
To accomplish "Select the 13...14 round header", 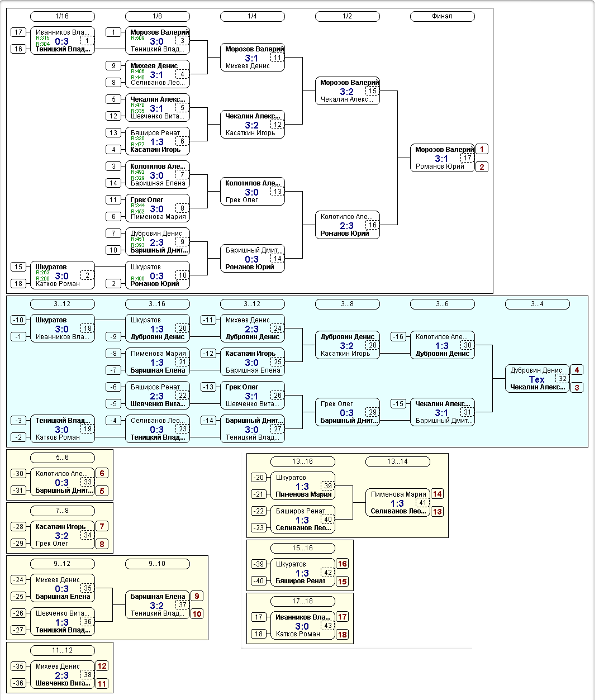I will coord(397,461).
